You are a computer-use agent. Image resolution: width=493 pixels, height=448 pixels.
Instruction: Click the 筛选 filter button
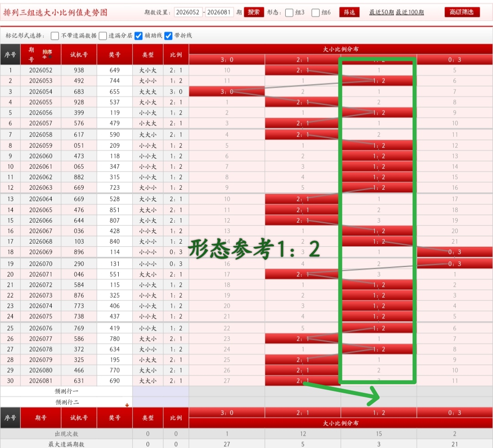pyautogui.click(x=349, y=12)
